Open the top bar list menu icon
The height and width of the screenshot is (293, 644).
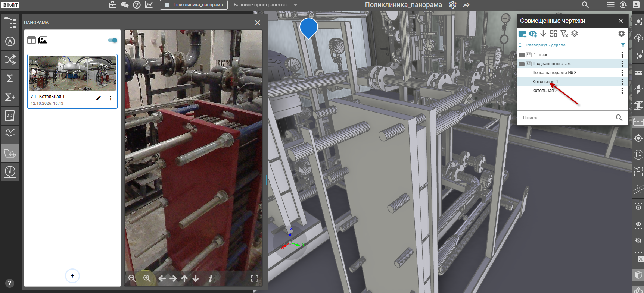tap(611, 5)
